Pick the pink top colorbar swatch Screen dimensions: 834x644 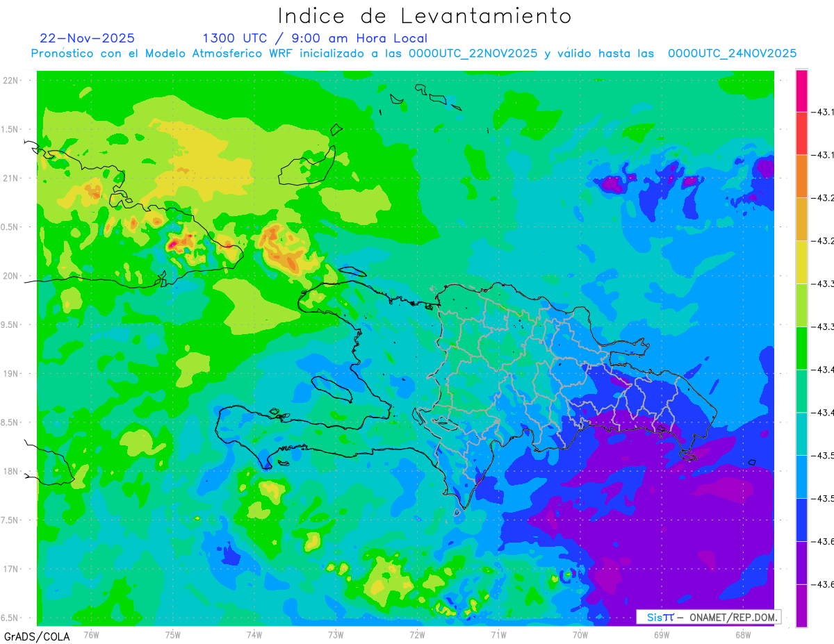[801, 90]
